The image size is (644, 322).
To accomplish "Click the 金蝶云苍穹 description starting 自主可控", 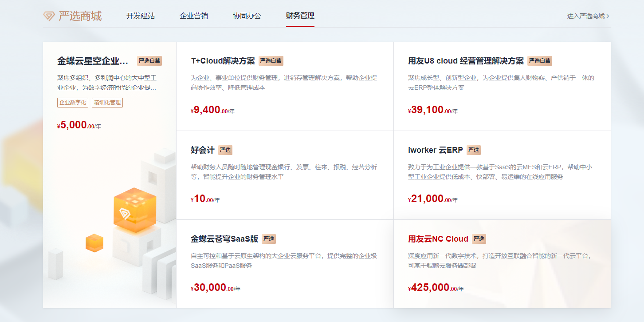I will pyautogui.click(x=284, y=261).
